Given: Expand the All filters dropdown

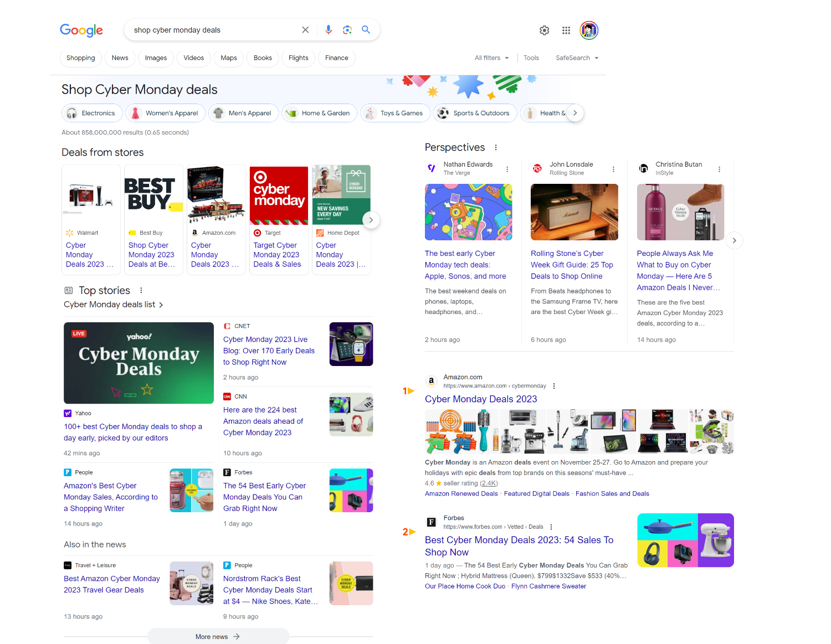Looking at the screenshot, I should point(491,58).
